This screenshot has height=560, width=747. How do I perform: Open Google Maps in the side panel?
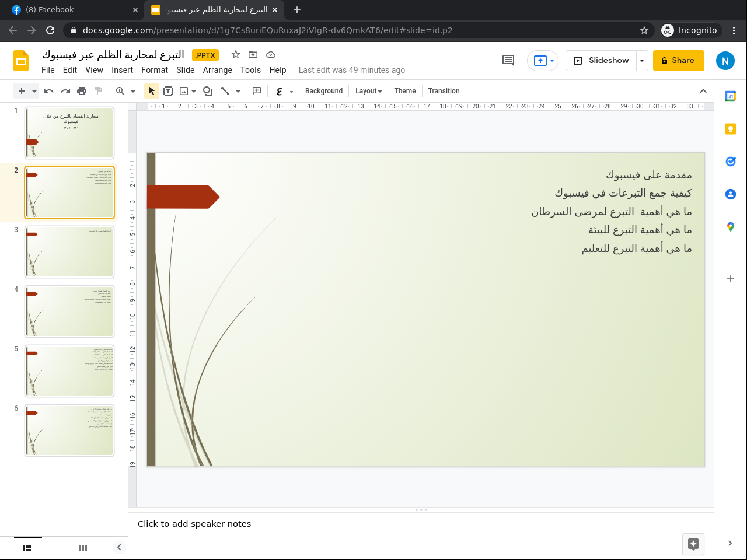tap(730, 227)
